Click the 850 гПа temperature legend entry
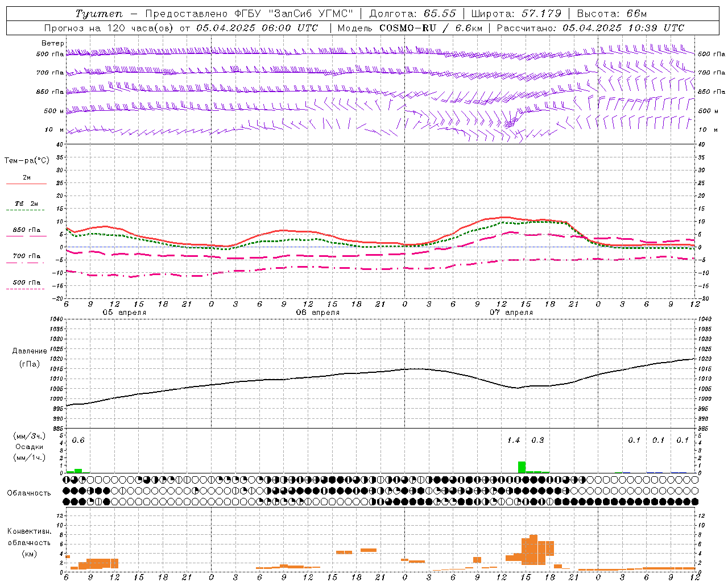Screen dimensions: 728x582 click(x=26, y=230)
